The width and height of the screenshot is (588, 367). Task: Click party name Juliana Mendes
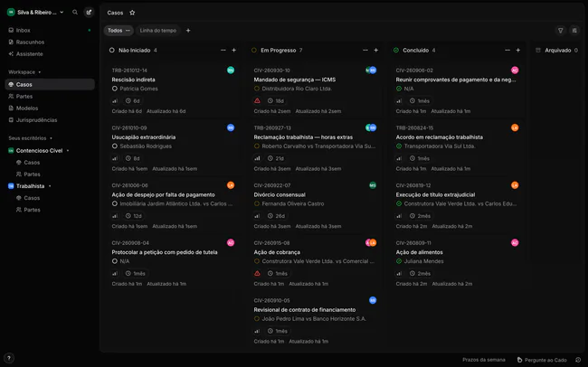click(x=423, y=261)
